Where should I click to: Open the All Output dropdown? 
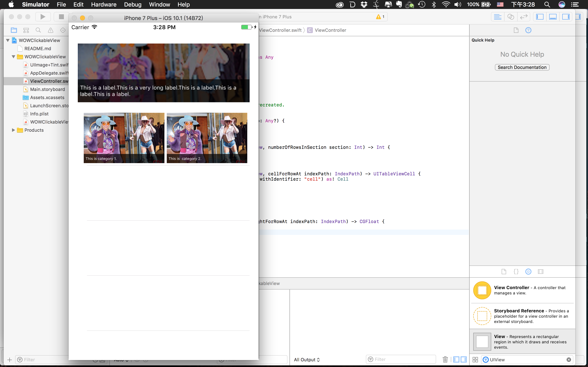click(x=307, y=360)
